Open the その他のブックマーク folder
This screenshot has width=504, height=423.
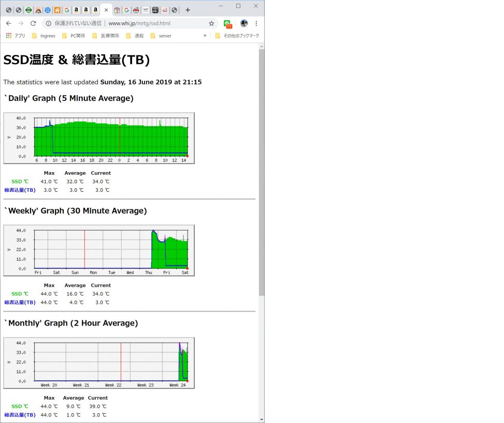click(x=237, y=36)
